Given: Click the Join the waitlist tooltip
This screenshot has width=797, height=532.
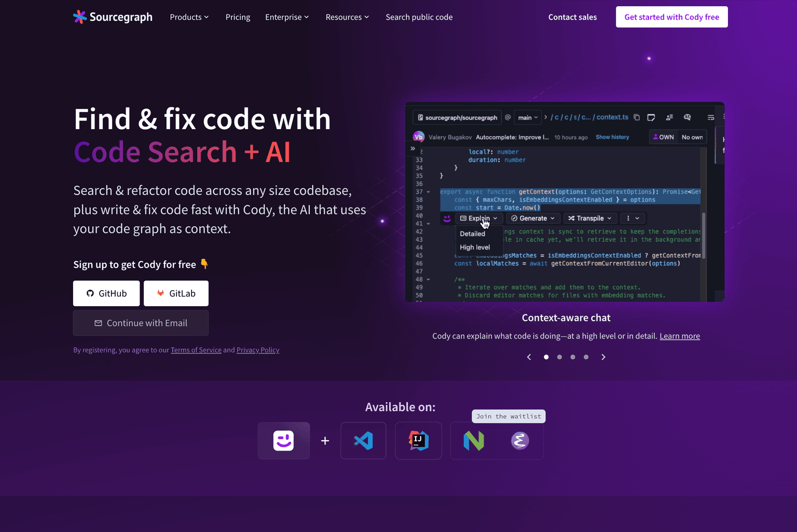Looking at the screenshot, I should [x=509, y=416].
